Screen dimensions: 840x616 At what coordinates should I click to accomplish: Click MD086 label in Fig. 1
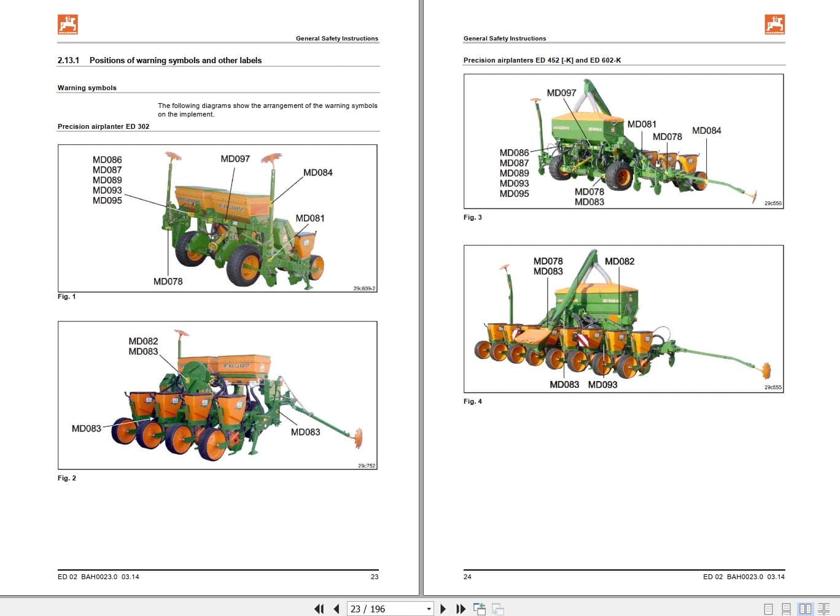click(x=107, y=160)
